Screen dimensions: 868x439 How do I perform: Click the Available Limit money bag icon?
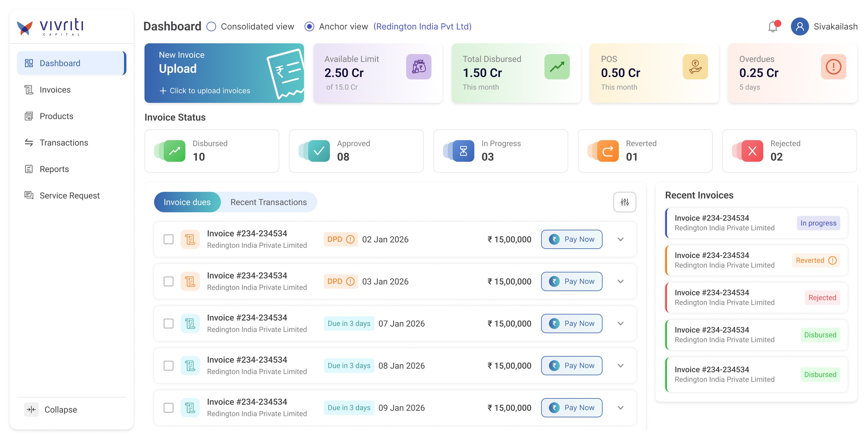pos(418,67)
